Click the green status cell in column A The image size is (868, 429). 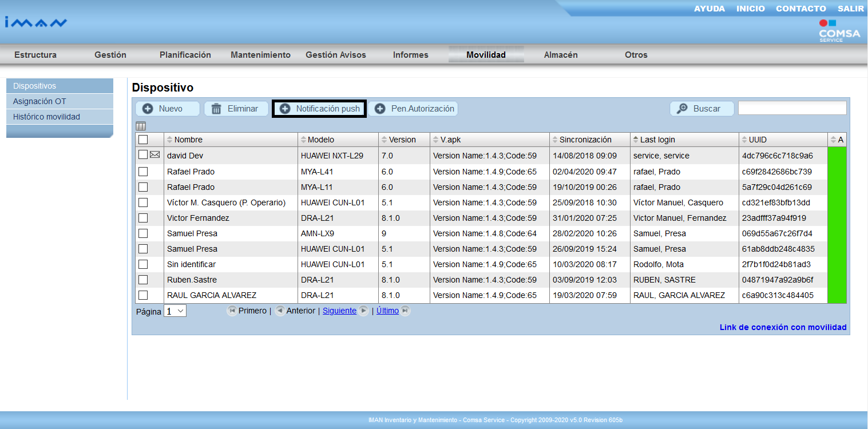(x=837, y=225)
